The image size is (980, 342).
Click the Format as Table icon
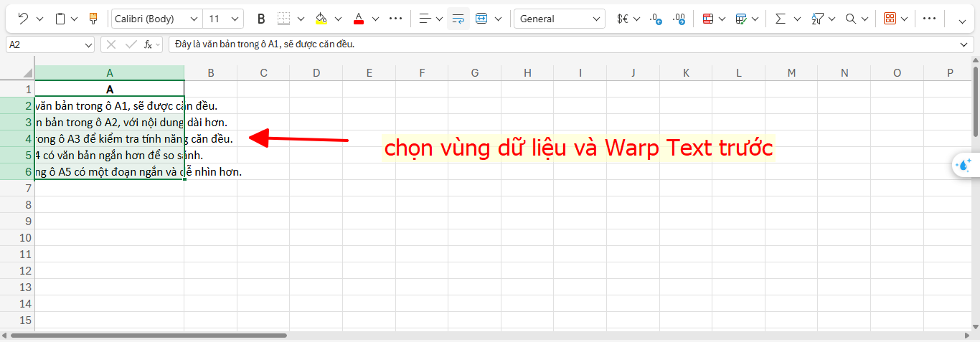point(741,19)
